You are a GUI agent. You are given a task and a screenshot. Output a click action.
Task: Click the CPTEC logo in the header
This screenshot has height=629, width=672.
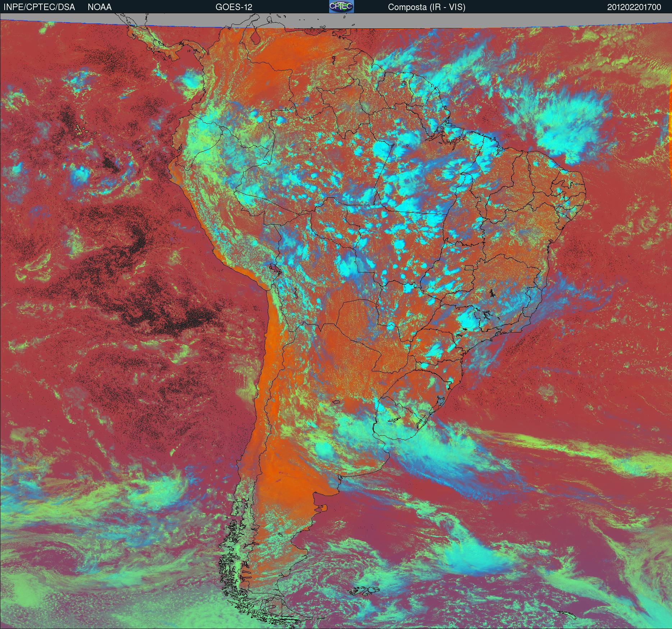(341, 6)
